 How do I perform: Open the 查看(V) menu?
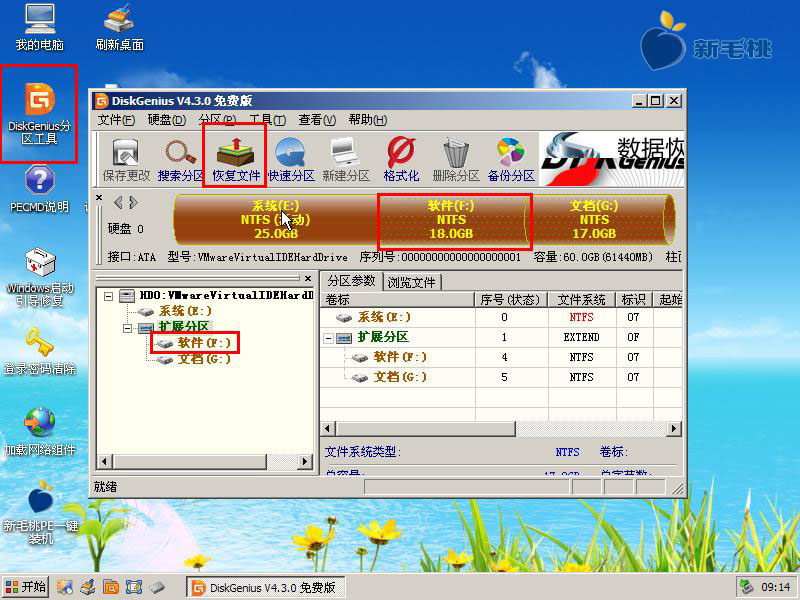[317, 120]
